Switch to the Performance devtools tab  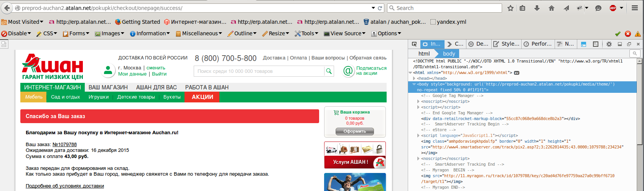[538, 44]
